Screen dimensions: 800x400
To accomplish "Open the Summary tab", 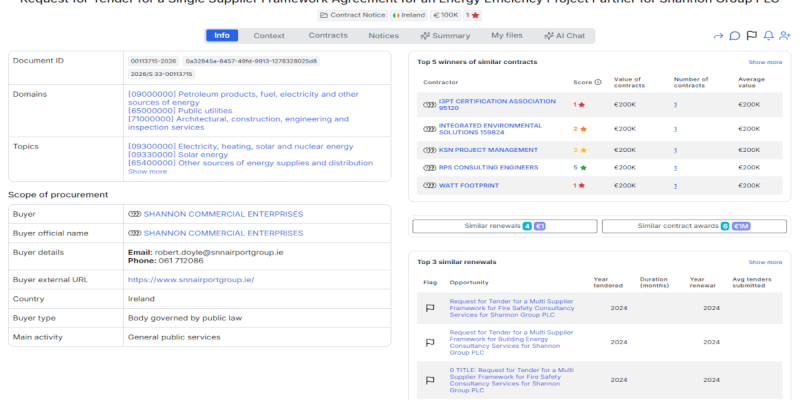I will point(445,36).
